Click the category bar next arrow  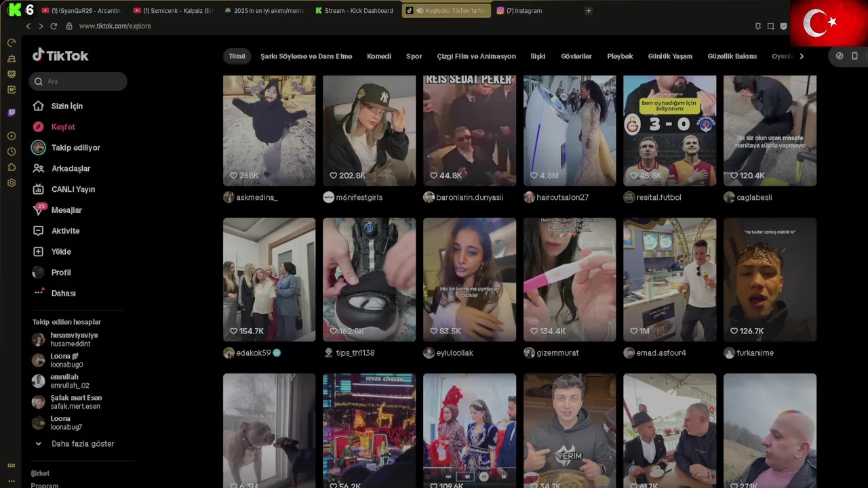tap(802, 56)
